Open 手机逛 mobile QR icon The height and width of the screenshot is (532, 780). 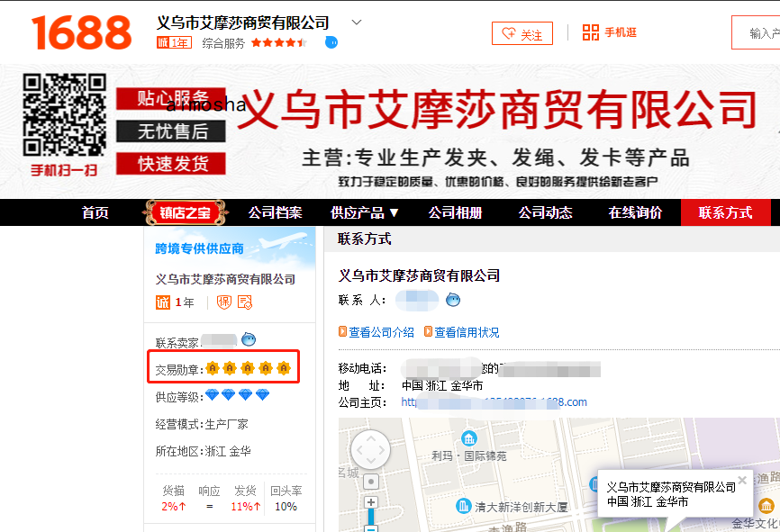(x=591, y=32)
